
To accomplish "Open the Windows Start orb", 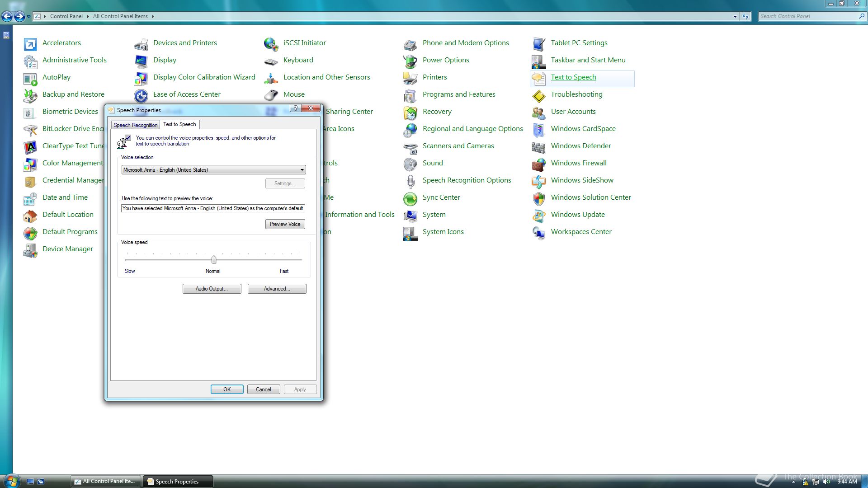I will pos(11,481).
